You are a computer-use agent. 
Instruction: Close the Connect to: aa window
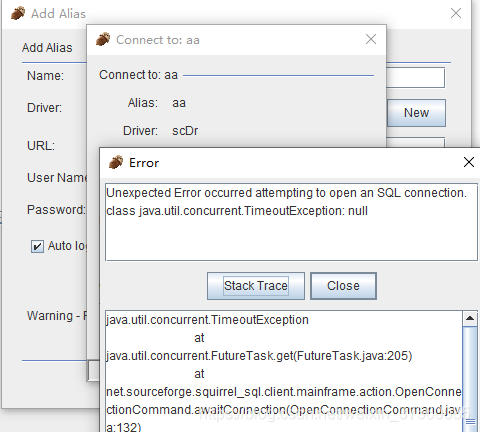point(371,39)
